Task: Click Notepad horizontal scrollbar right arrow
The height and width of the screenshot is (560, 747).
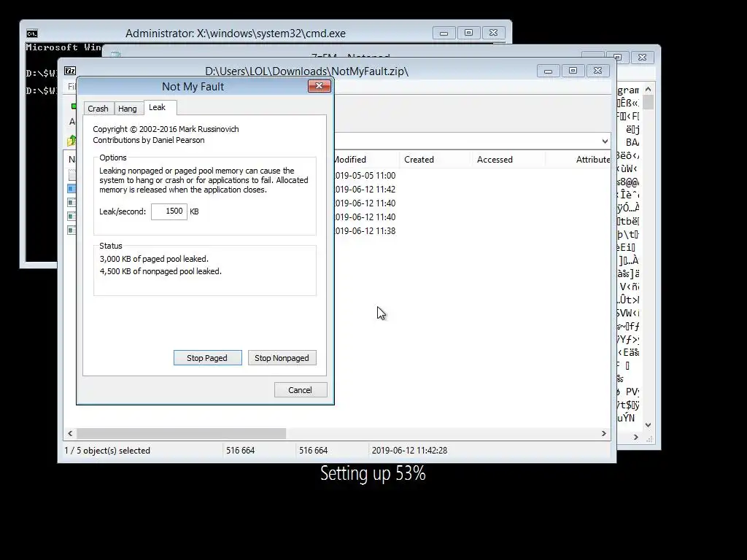Action: (635, 437)
